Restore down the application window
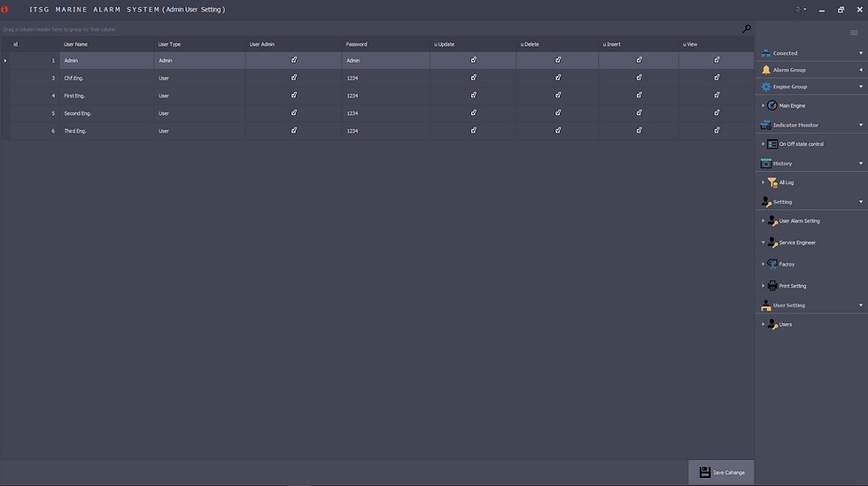Image resolution: width=868 pixels, height=486 pixels. [841, 10]
